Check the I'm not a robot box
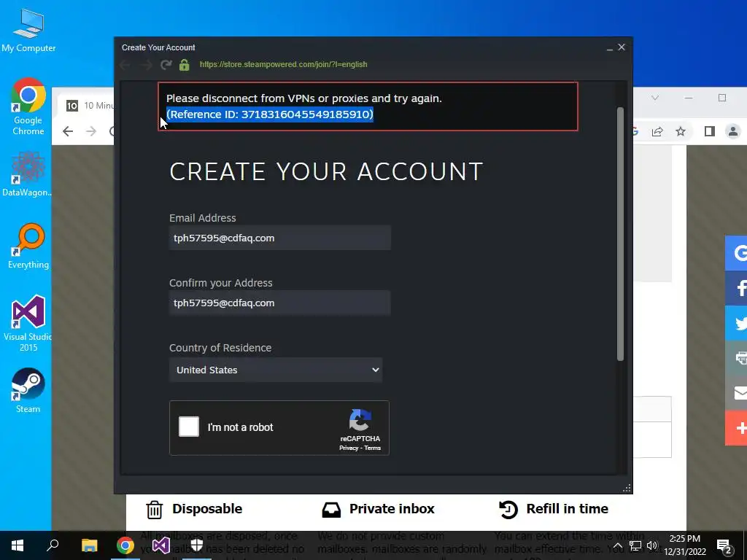The height and width of the screenshot is (560, 747). tap(189, 427)
